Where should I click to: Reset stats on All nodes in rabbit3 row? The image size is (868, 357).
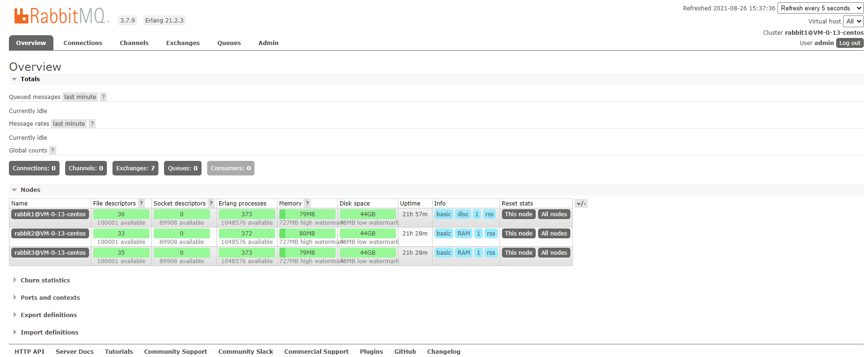pyautogui.click(x=554, y=253)
